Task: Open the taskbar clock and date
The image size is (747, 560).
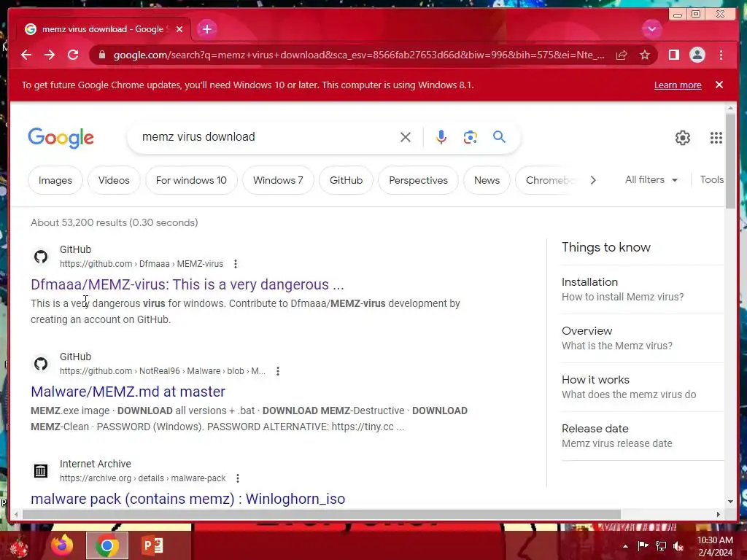Action: click(x=715, y=546)
